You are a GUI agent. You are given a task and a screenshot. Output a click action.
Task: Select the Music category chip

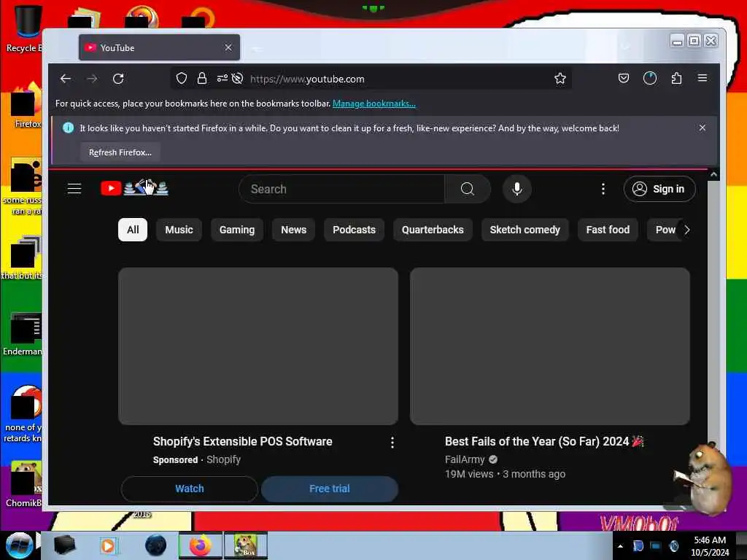179,230
